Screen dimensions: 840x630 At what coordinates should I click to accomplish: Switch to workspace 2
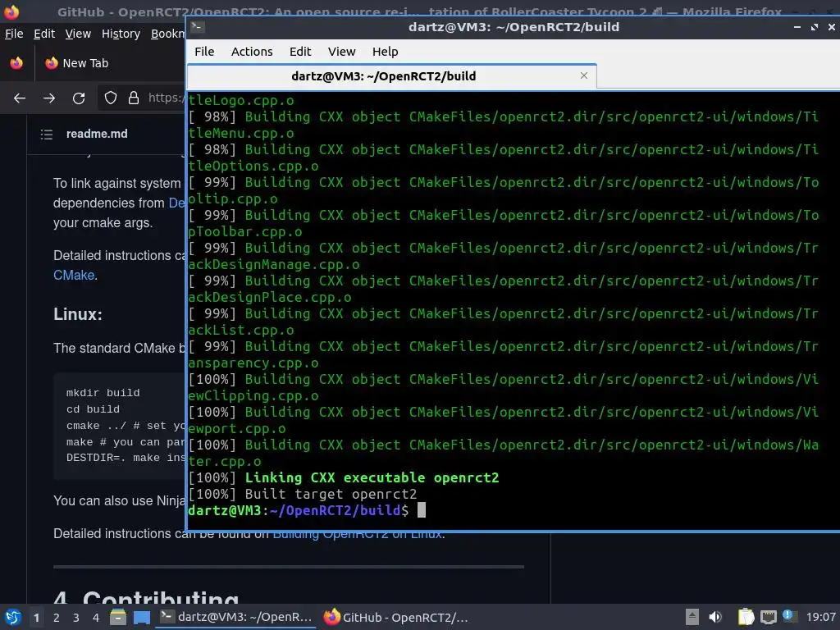[57, 618]
